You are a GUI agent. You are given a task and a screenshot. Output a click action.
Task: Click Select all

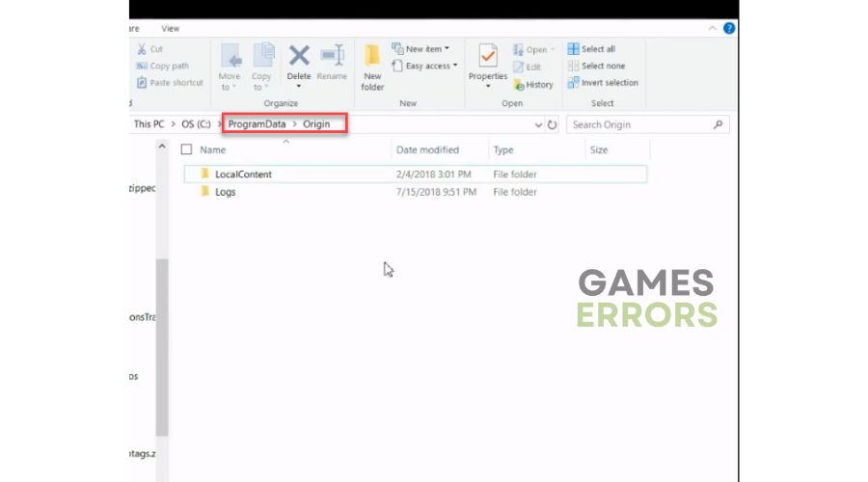591,49
